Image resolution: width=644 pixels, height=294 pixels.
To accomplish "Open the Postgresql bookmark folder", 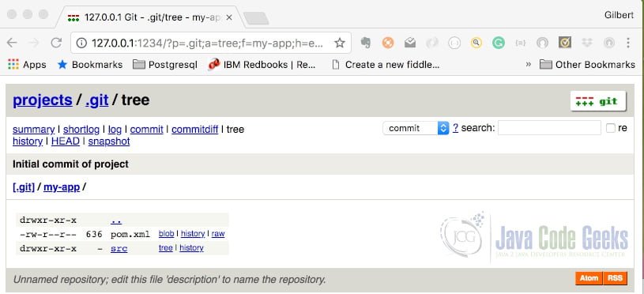I will tap(165, 65).
